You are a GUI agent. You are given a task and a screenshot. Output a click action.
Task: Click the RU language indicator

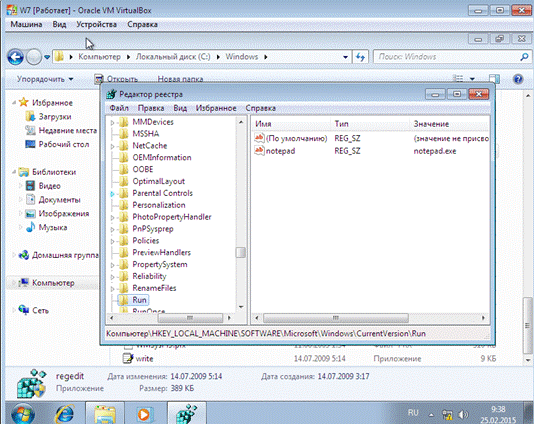pyautogui.click(x=413, y=413)
